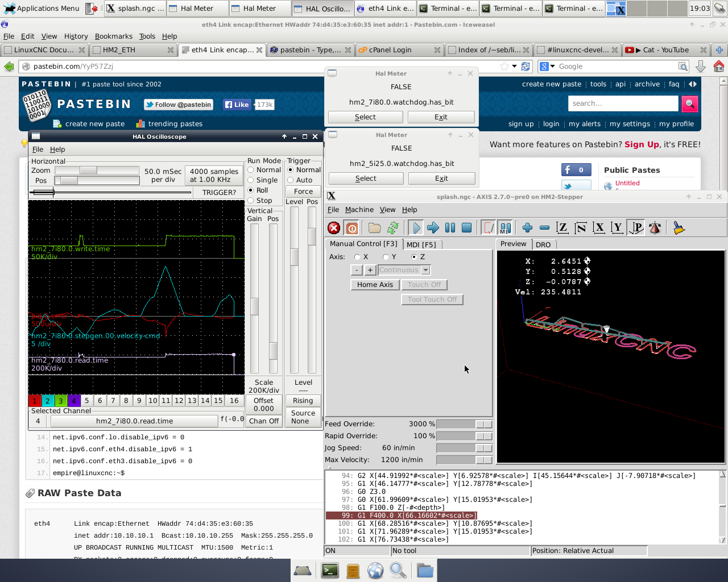Click Chan Off button in oscilloscope
This screenshot has height=582, width=728.
point(264,421)
